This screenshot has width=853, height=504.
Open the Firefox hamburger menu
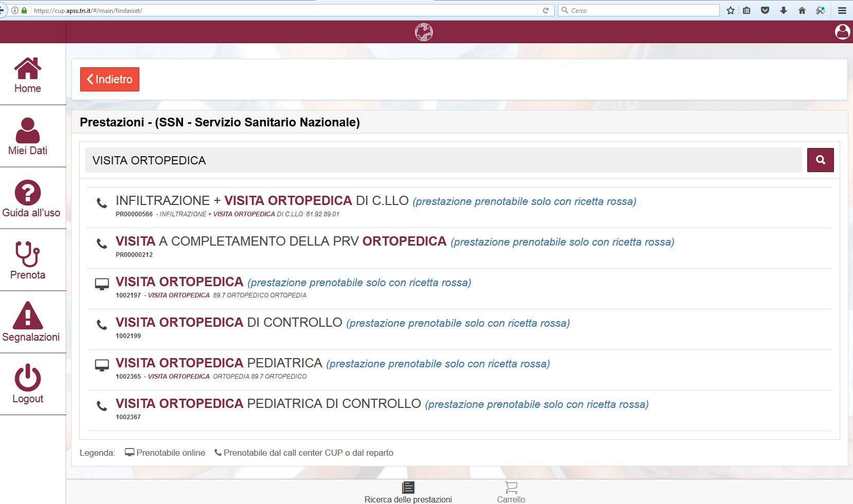click(841, 10)
